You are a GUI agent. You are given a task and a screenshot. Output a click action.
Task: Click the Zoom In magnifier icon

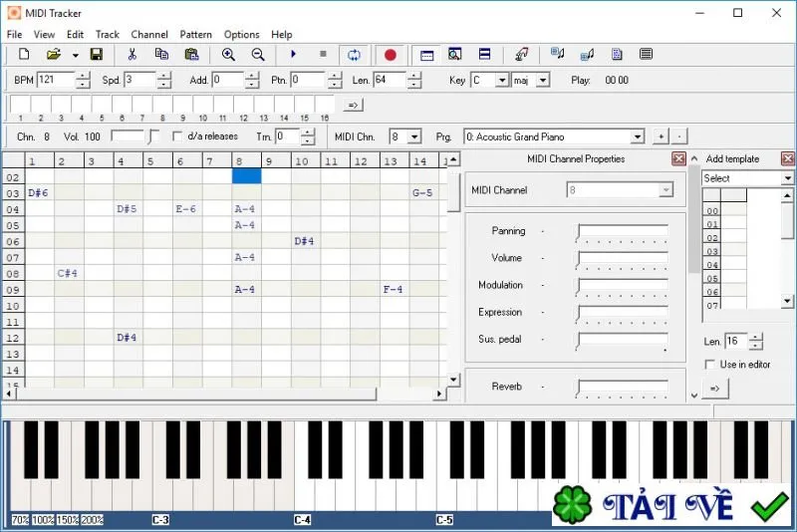pos(228,55)
